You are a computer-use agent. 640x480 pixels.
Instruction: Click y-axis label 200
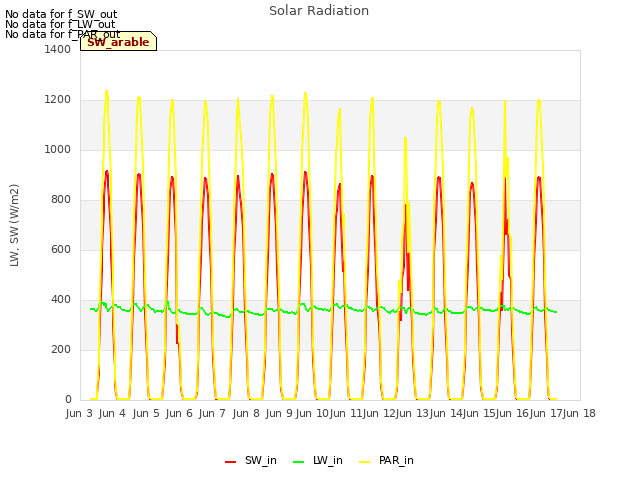click(x=61, y=349)
